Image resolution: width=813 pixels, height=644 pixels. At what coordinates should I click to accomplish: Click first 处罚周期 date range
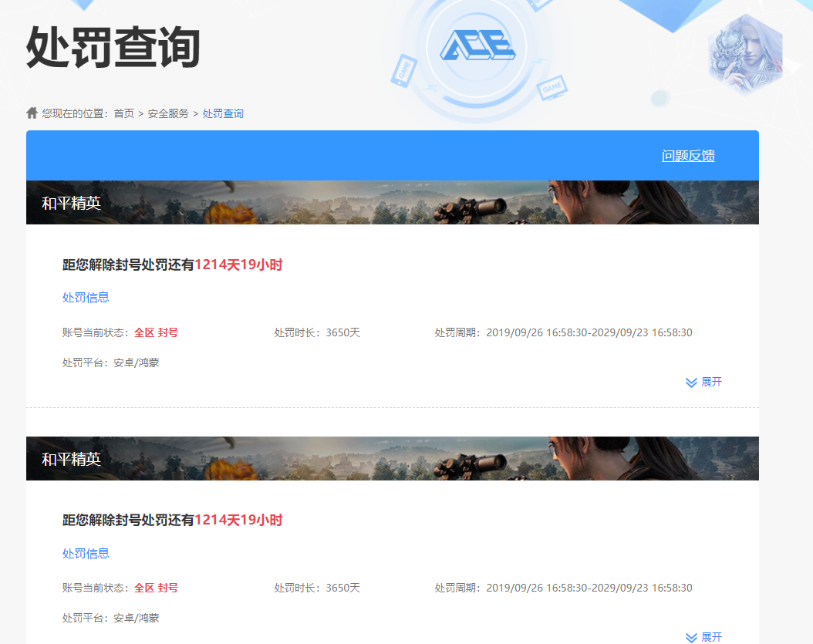[x=564, y=332]
